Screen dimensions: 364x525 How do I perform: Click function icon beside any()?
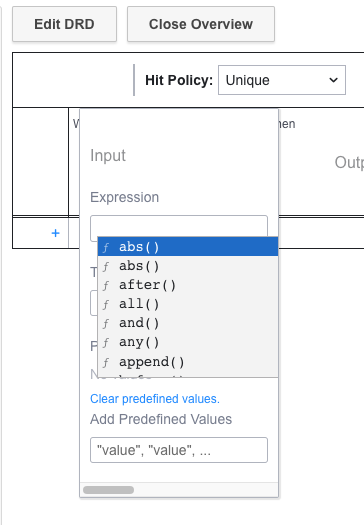[x=106, y=343]
